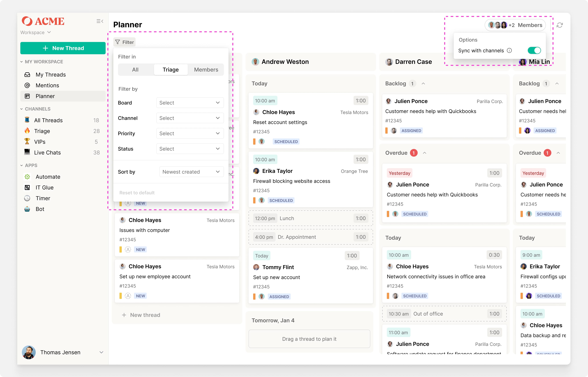Image resolution: width=588 pixels, height=377 pixels.
Task: Click the refresh icon next to Members
Action: pyautogui.click(x=560, y=25)
